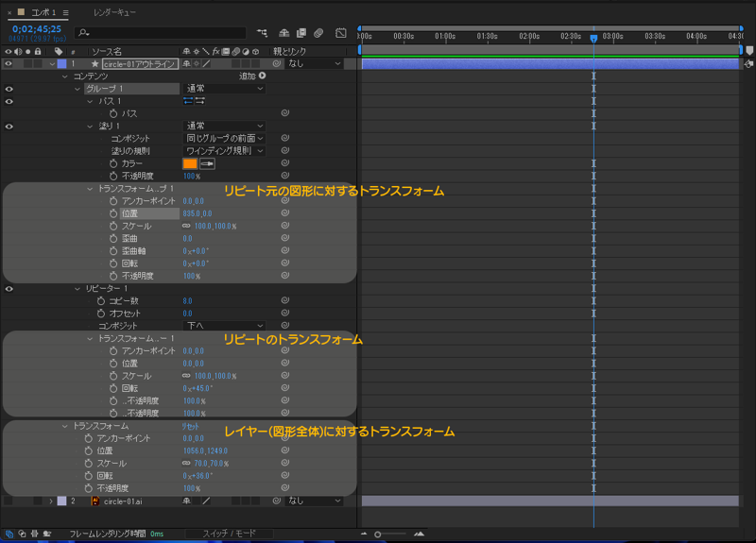Viewport: 756px width, 543px height.
Task: Open repeater コンポジット dropdown 下へ
Action: [x=225, y=326]
